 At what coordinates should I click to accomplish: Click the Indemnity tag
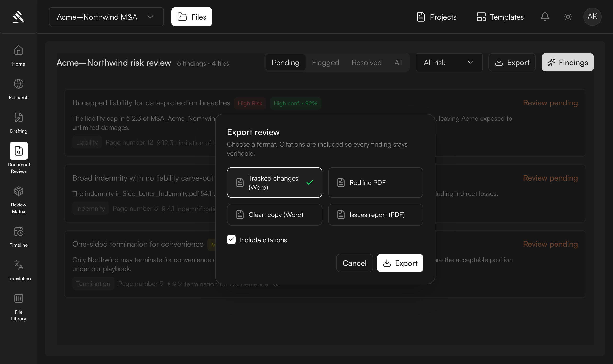point(91,209)
